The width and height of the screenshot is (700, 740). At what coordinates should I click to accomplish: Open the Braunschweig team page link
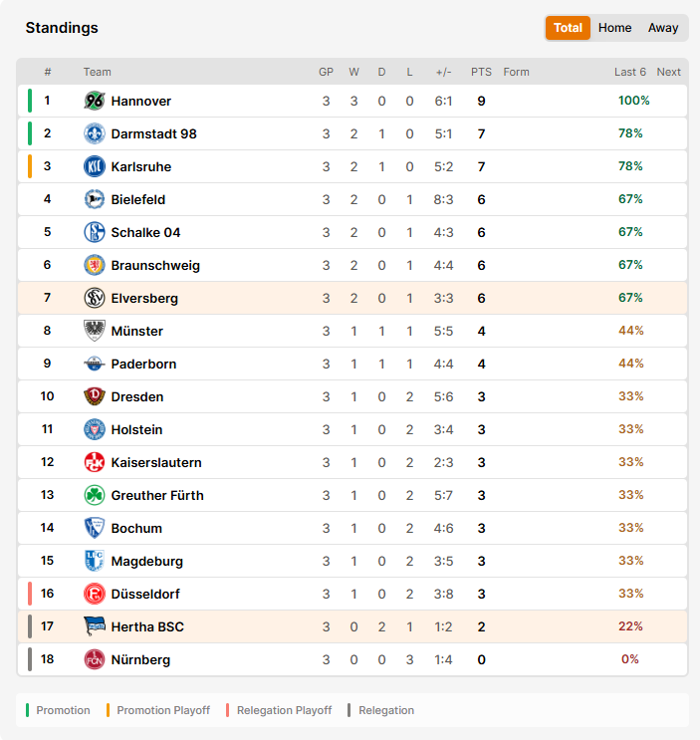pos(155,265)
